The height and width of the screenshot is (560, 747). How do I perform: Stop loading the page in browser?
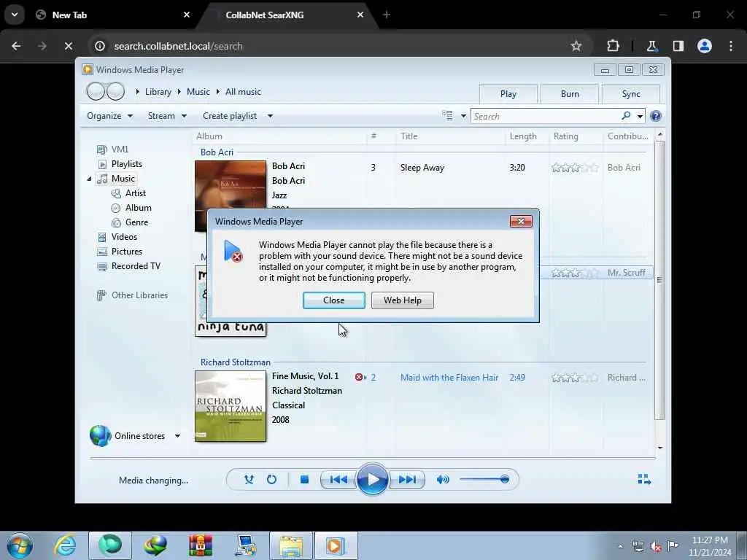(68, 46)
